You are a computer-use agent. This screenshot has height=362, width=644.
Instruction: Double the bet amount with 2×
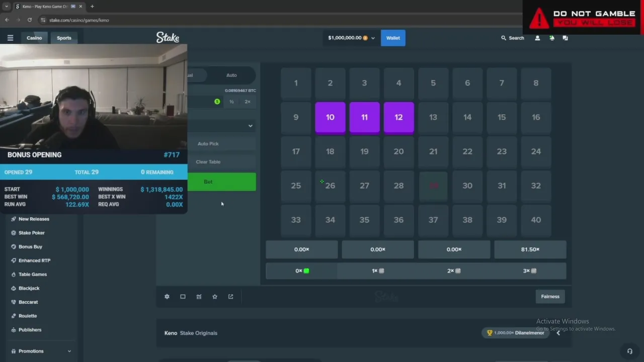tap(247, 102)
